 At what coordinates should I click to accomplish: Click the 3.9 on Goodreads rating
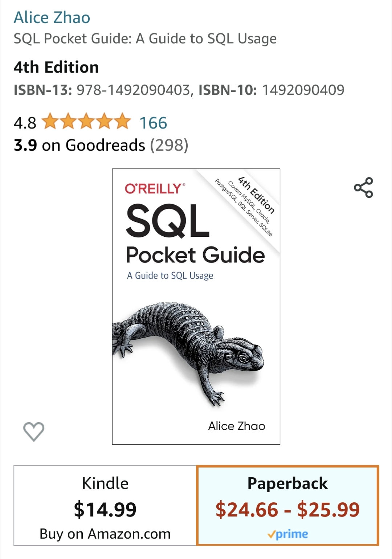(x=79, y=145)
